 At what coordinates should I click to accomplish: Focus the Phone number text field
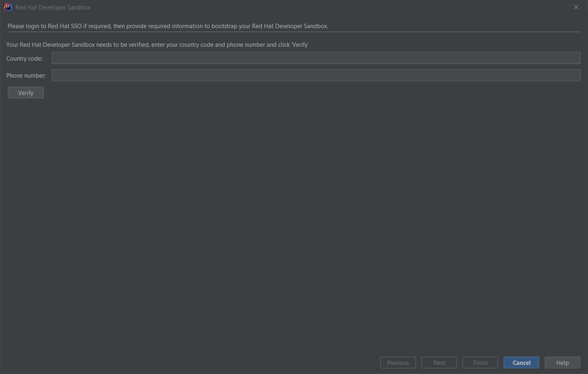point(316,75)
